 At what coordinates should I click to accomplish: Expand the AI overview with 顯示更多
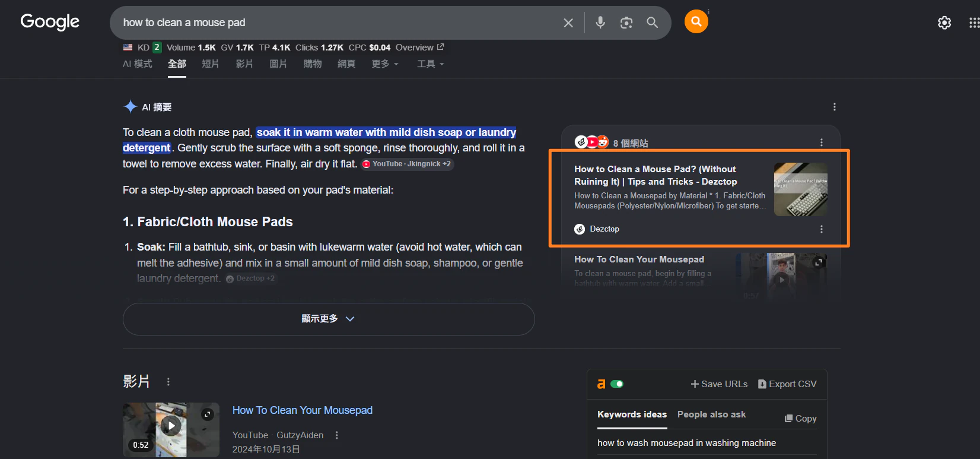click(x=329, y=319)
